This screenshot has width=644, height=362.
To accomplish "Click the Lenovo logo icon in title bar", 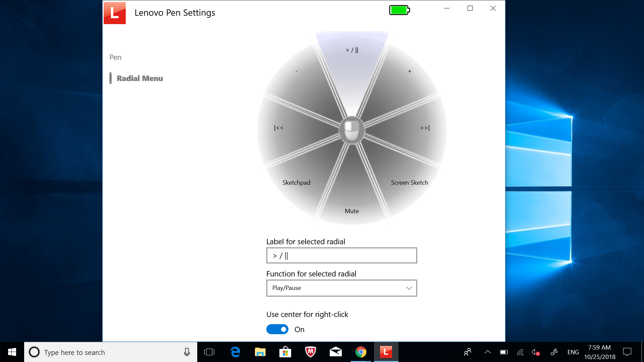I will tap(115, 13).
